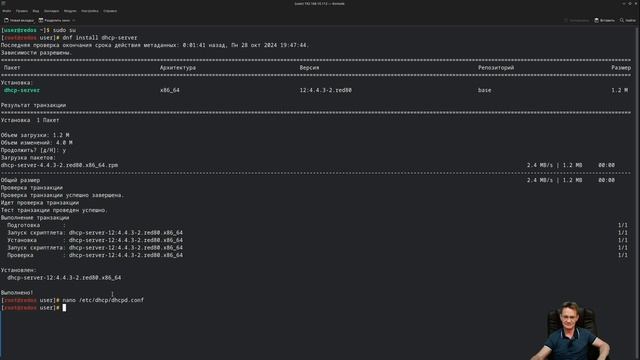
Task: Click the 'Результат транзакции' line
Action: coord(33,105)
